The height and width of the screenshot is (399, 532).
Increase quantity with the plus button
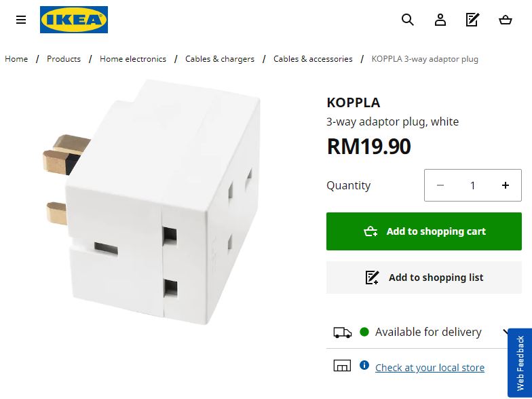click(x=506, y=185)
